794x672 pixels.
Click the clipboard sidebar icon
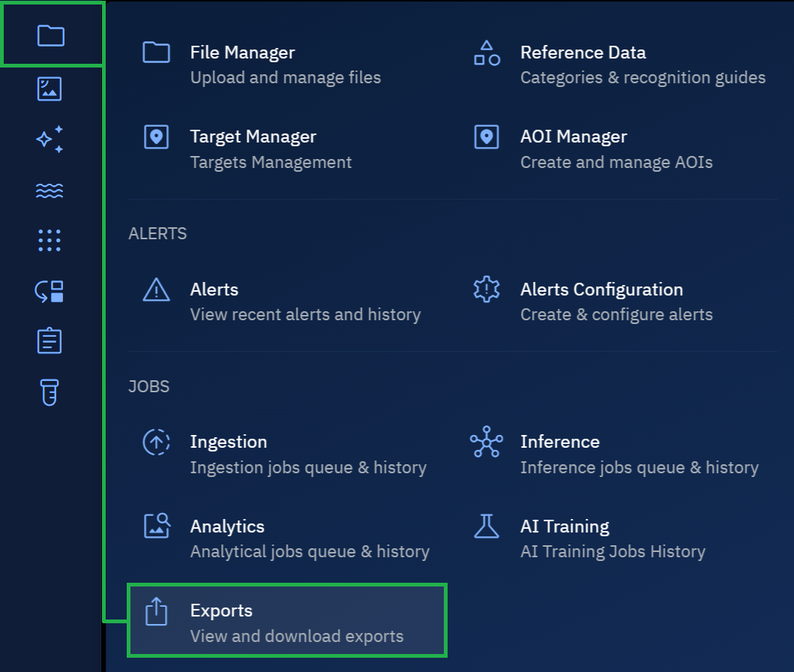coord(49,341)
